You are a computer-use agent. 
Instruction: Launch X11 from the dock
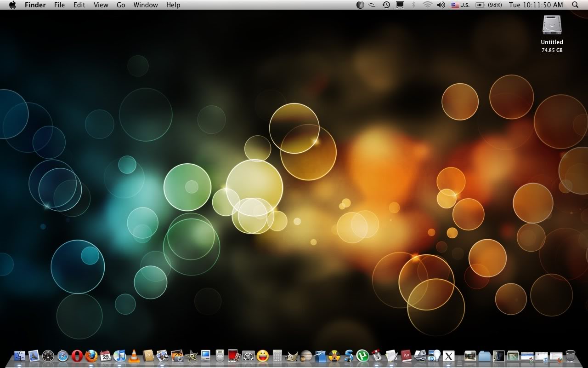(x=448, y=356)
